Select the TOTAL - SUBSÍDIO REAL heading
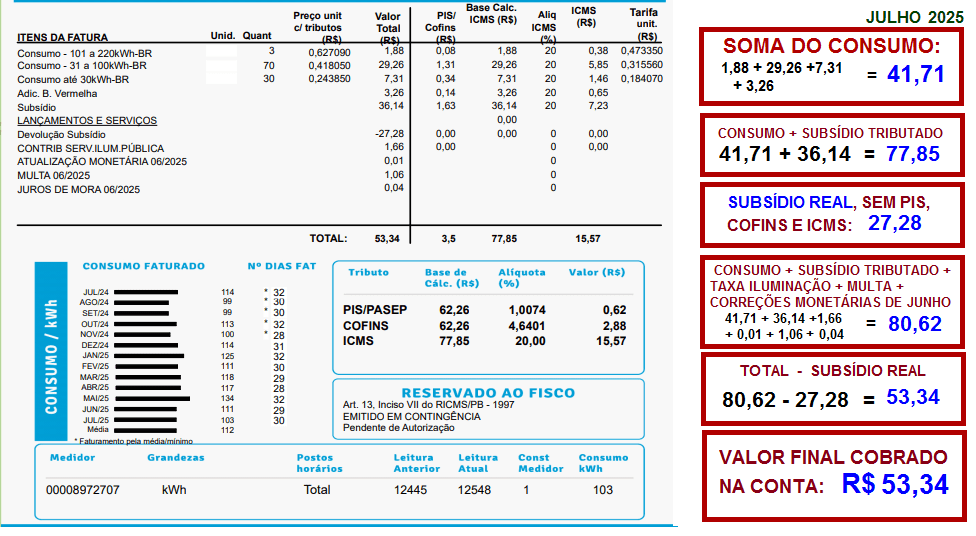 (x=832, y=371)
